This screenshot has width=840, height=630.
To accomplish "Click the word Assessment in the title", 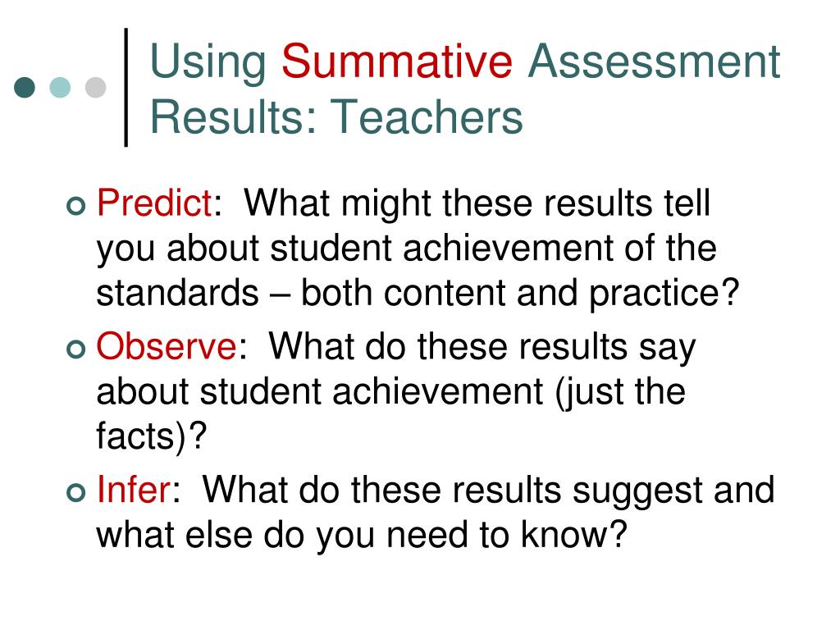I will point(654,61).
